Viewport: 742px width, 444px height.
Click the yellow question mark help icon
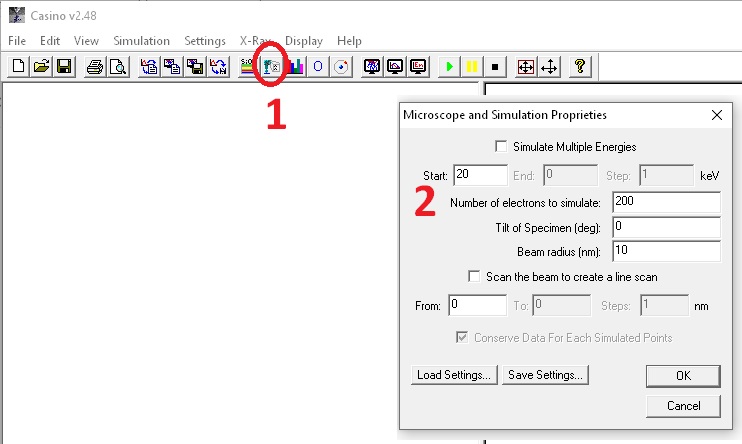[580, 66]
